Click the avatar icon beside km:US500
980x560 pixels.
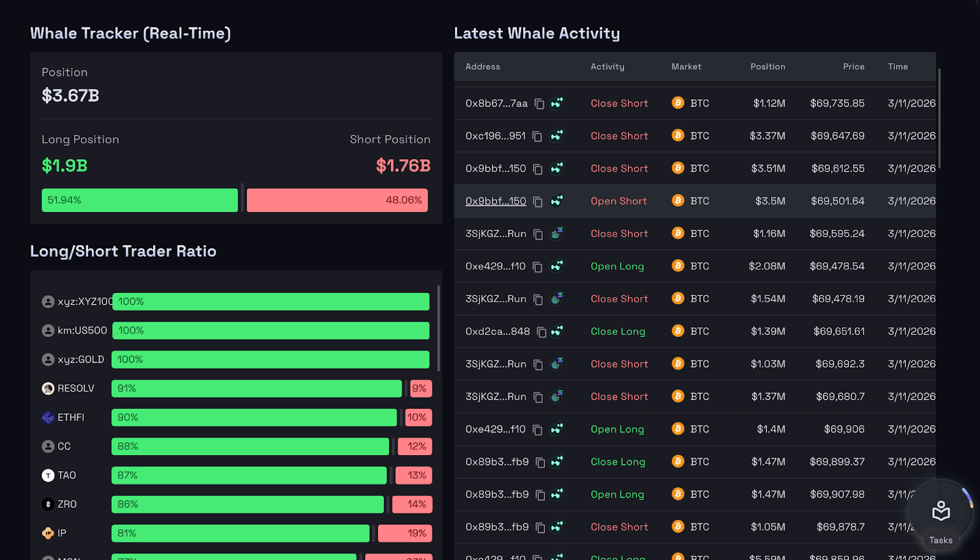pyautogui.click(x=48, y=330)
